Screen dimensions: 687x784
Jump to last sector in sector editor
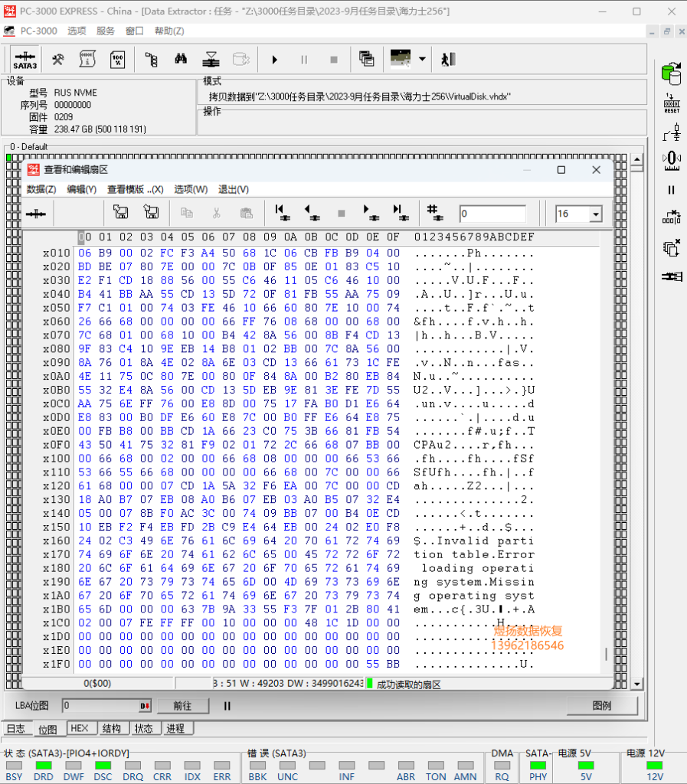point(401,213)
